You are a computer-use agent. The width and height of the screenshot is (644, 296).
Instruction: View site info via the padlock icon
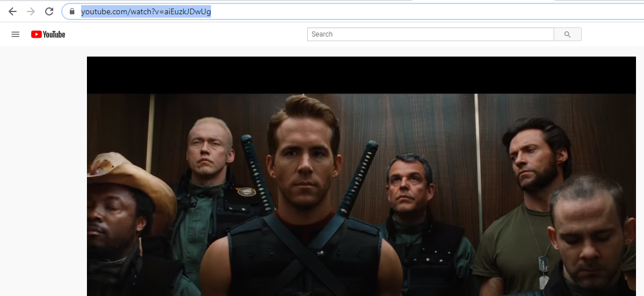[72, 11]
